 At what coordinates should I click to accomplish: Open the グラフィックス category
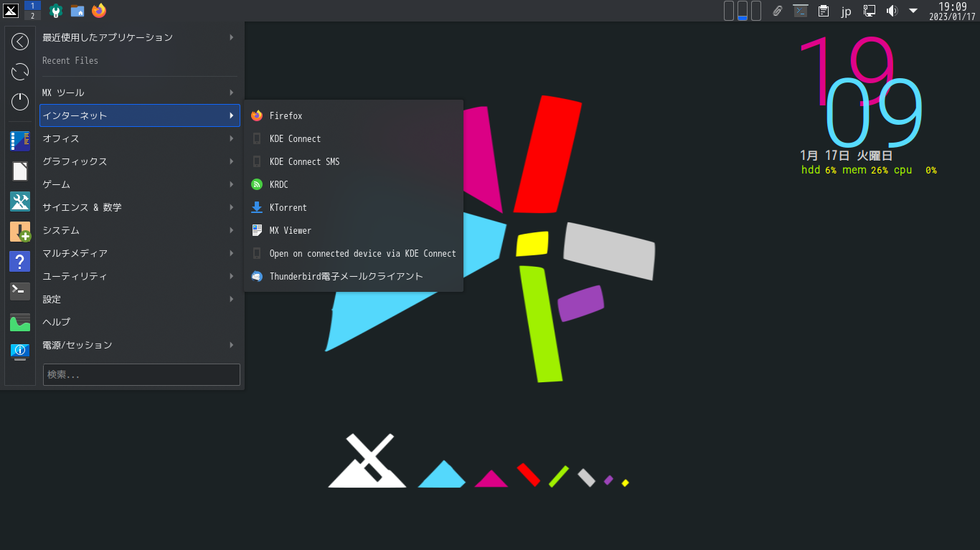tap(139, 161)
